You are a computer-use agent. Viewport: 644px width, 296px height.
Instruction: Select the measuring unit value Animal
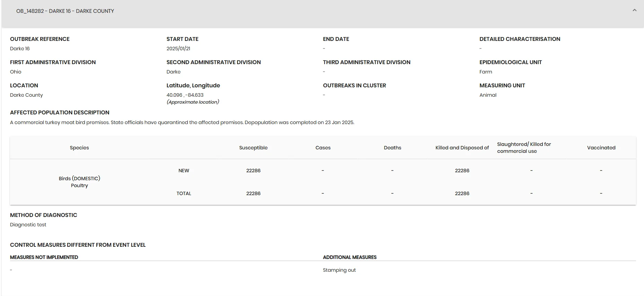(488, 95)
